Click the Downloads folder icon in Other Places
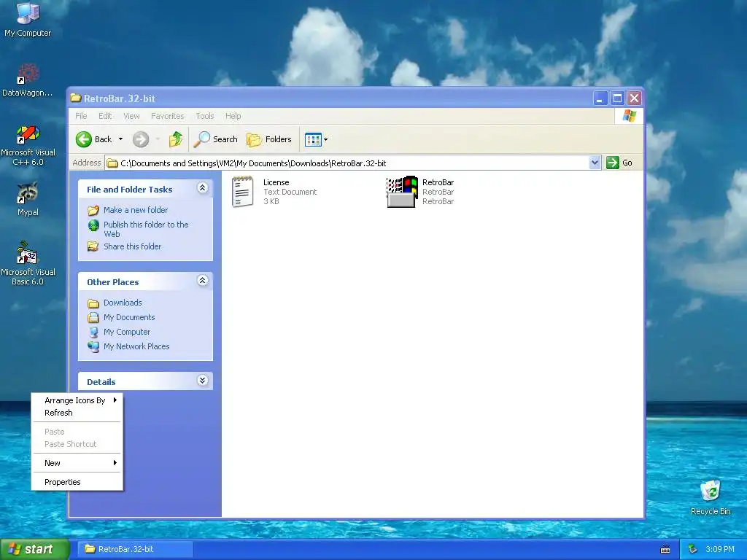This screenshot has height=560, width=747. 93,303
